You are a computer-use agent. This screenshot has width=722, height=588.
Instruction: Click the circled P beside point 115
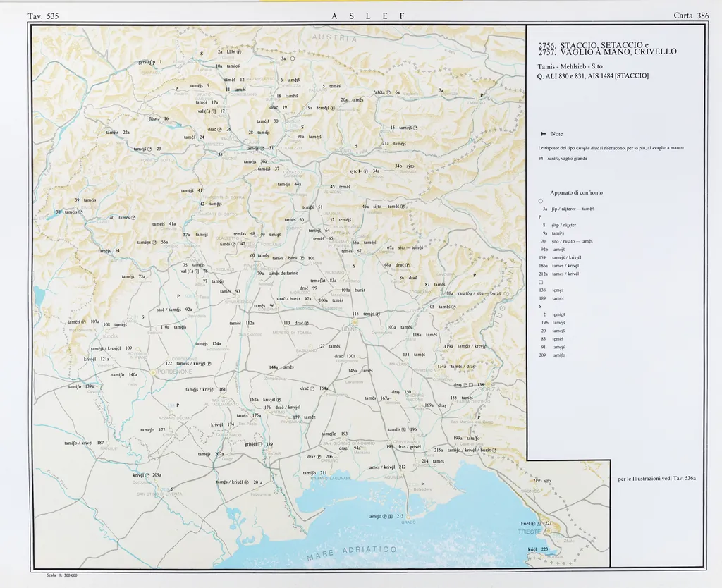click(x=378, y=314)
